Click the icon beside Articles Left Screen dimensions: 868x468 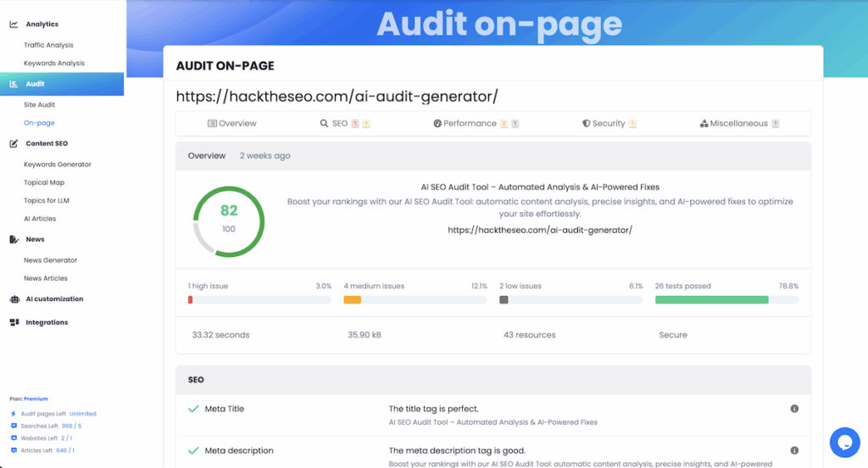(x=14, y=450)
